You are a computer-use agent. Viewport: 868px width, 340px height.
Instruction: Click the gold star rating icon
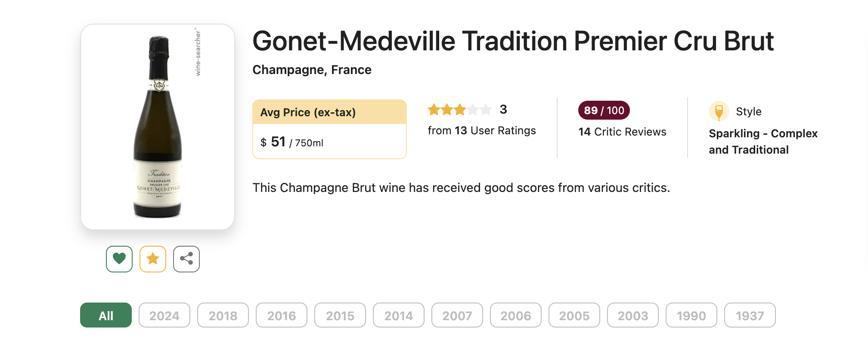click(153, 259)
